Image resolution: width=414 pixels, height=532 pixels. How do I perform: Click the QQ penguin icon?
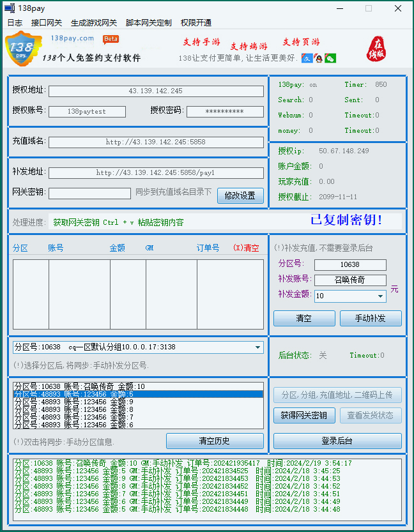(x=318, y=58)
